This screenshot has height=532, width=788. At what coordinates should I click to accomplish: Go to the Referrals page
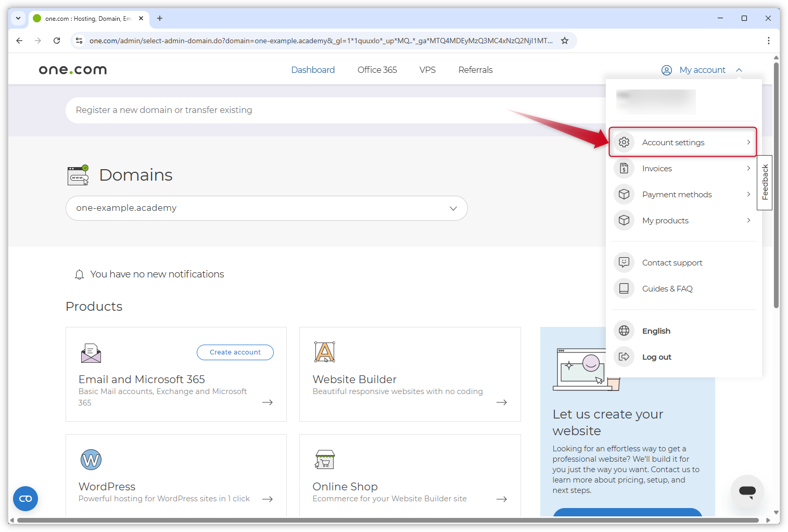click(475, 70)
